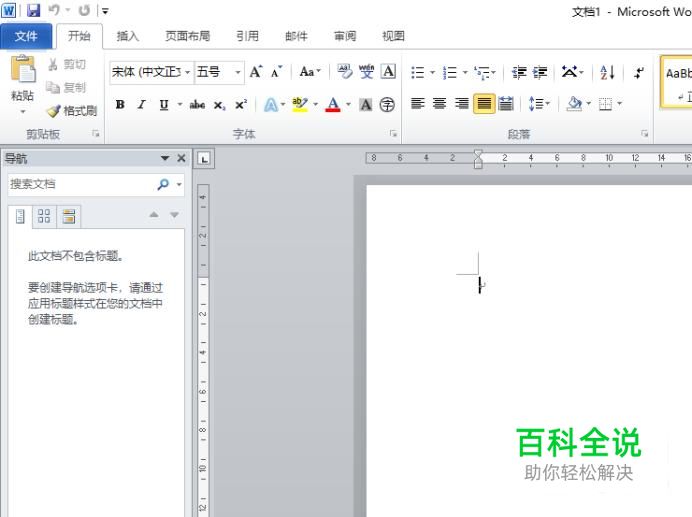Toggle bold formatting

(x=120, y=105)
